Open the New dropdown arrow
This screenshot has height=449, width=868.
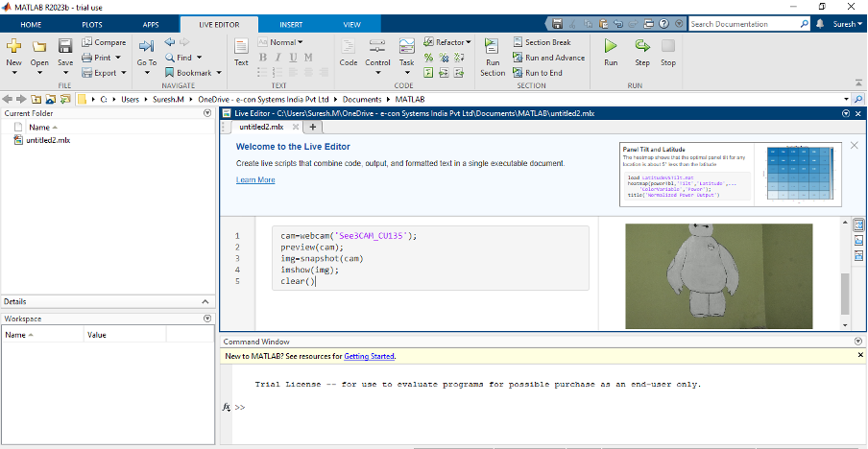13,73
